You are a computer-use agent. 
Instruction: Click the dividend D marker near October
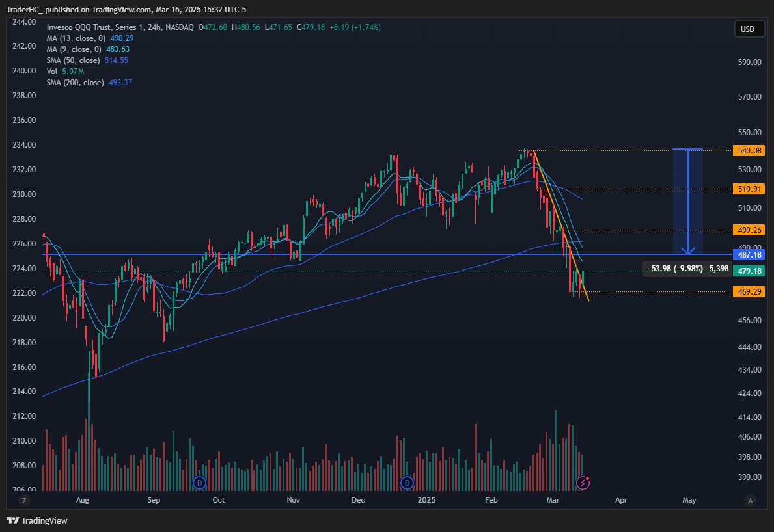click(199, 483)
